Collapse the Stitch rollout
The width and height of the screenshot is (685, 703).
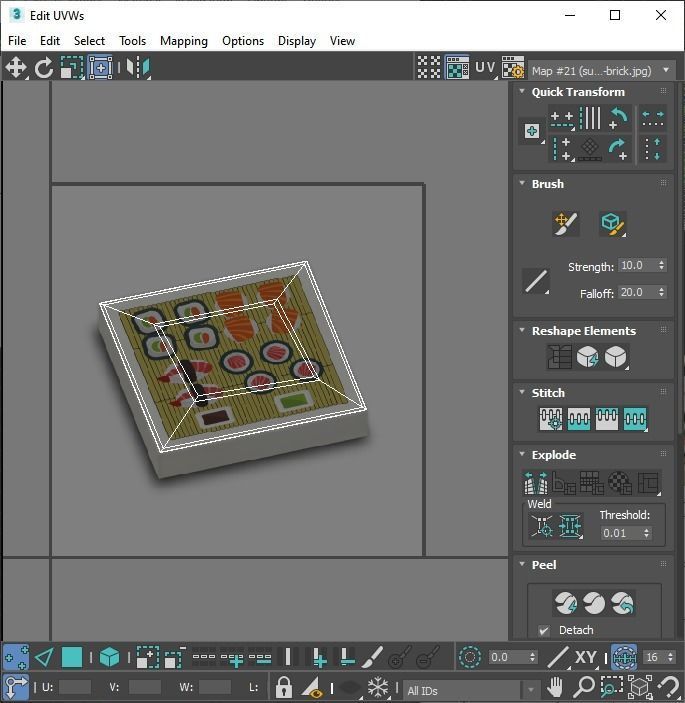tap(522, 392)
